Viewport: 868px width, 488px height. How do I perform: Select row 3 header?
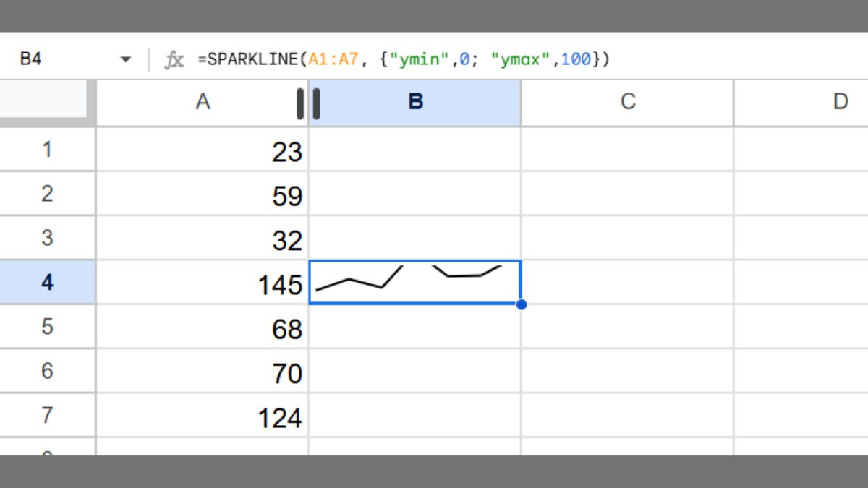pyautogui.click(x=47, y=238)
